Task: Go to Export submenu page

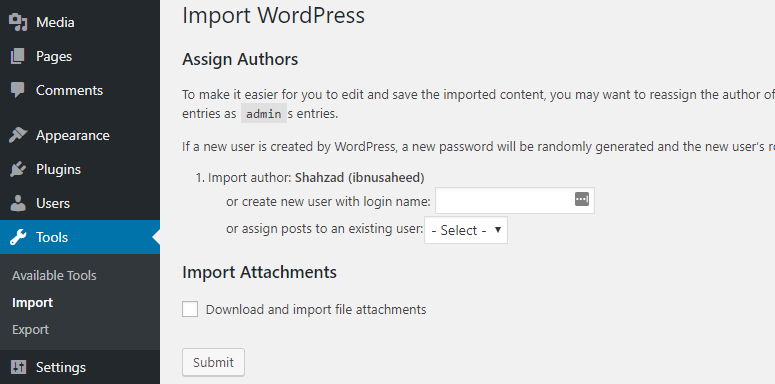Action: coord(31,330)
